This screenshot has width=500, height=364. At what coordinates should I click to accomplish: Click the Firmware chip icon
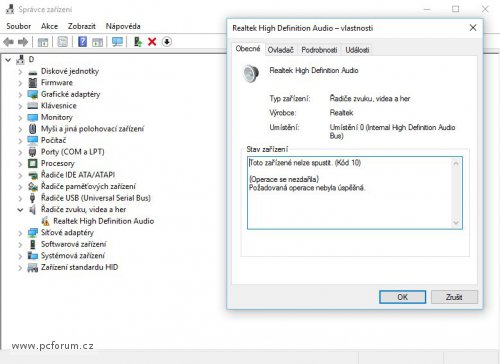(x=33, y=82)
